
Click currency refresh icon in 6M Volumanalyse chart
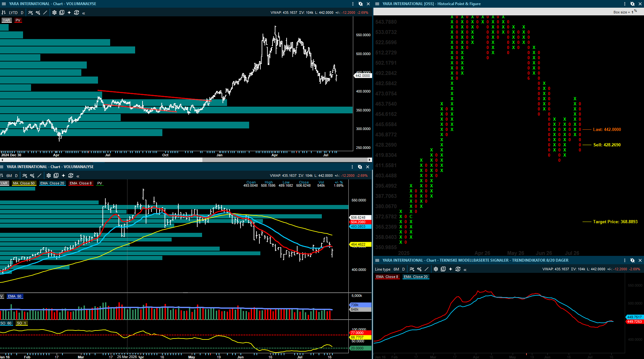pyautogui.click(x=71, y=175)
